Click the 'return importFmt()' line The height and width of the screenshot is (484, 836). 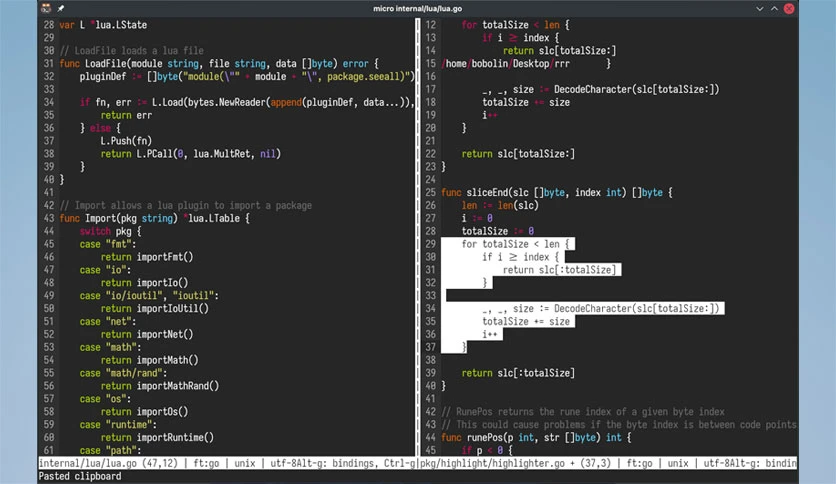coord(147,257)
